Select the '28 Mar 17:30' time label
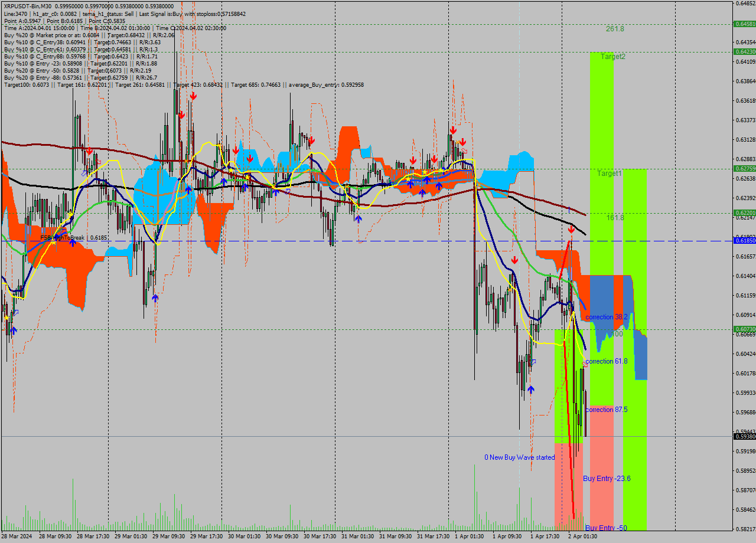The height and width of the screenshot is (543, 756). pyautogui.click(x=93, y=537)
